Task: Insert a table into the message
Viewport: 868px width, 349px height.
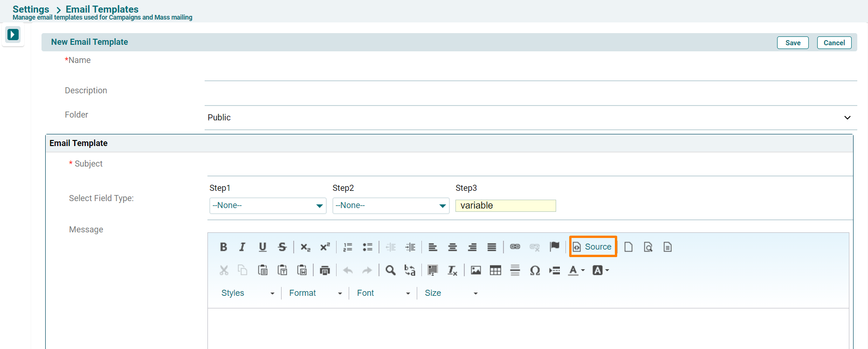Action: 495,270
